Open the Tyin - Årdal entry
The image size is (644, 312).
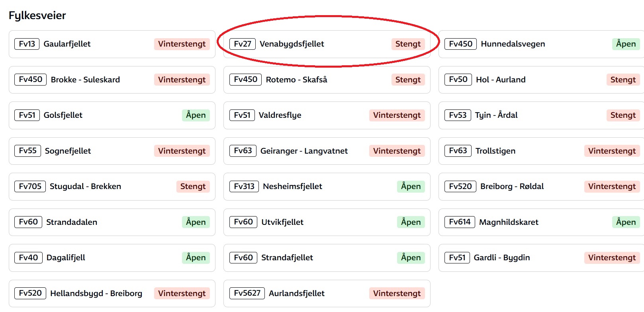(x=541, y=115)
